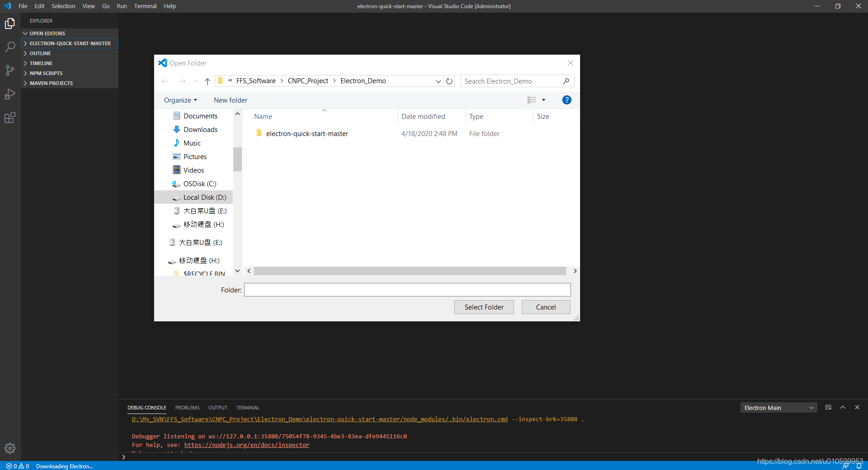Switch to the Debug Console tab
The width and height of the screenshot is (868, 470).
tap(147, 408)
